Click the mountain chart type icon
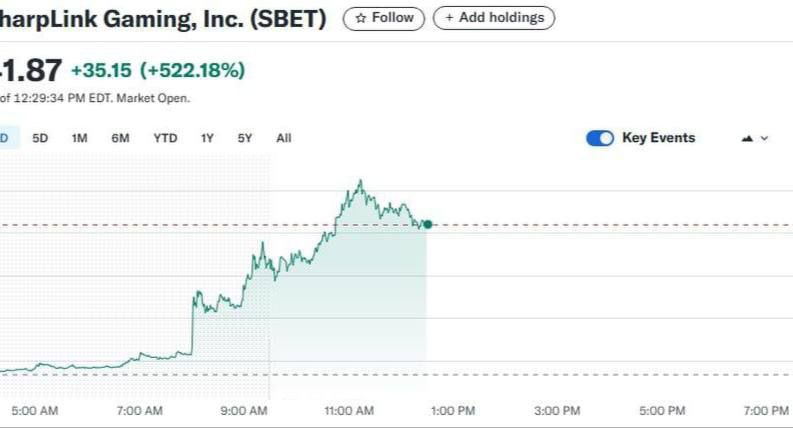This screenshot has height=428, width=793. pos(746,139)
